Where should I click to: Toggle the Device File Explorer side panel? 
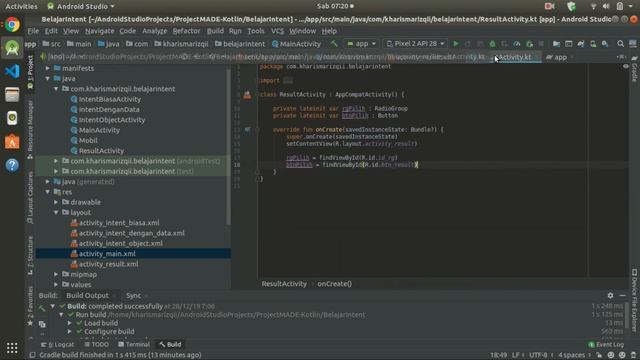634,300
